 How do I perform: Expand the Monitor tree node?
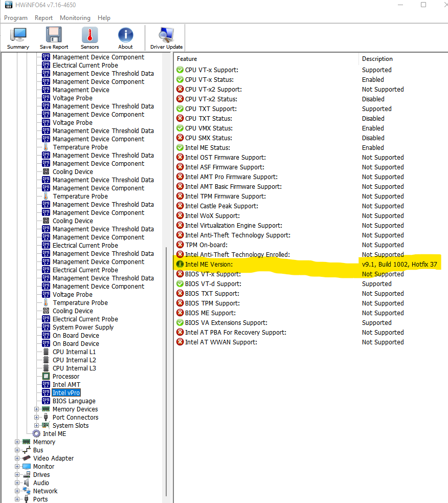pos(17,467)
